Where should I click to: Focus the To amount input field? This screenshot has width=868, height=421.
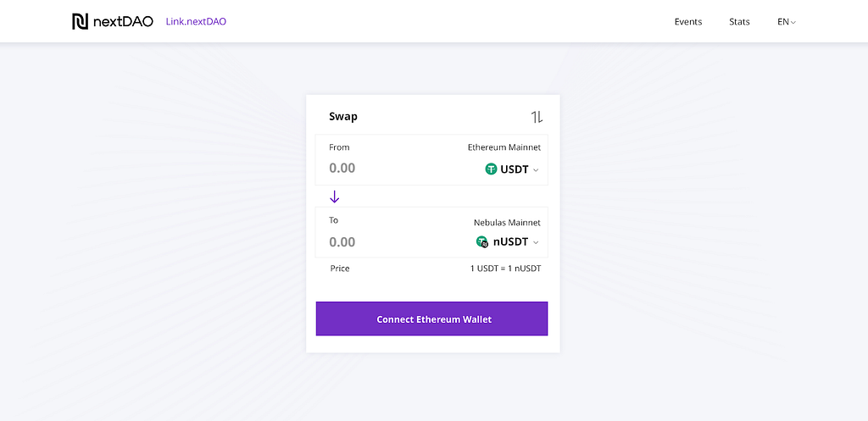(x=381, y=242)
